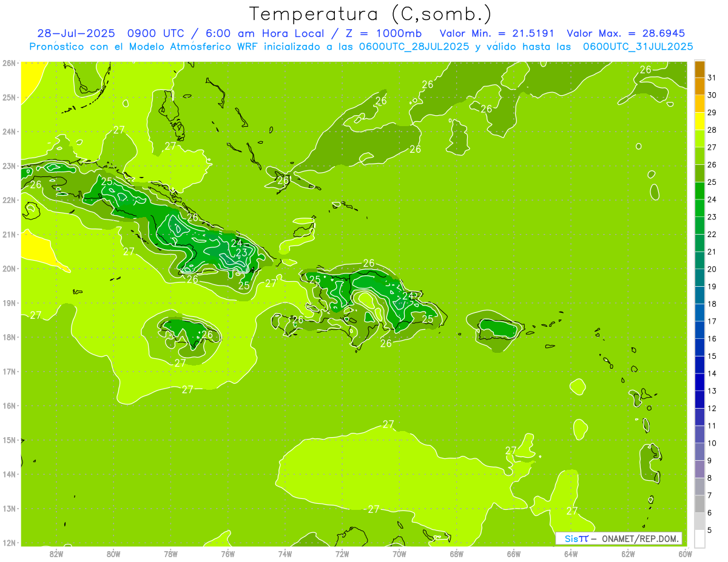Pick the purple colorbar segment between 9 and 10

point(699,452)
